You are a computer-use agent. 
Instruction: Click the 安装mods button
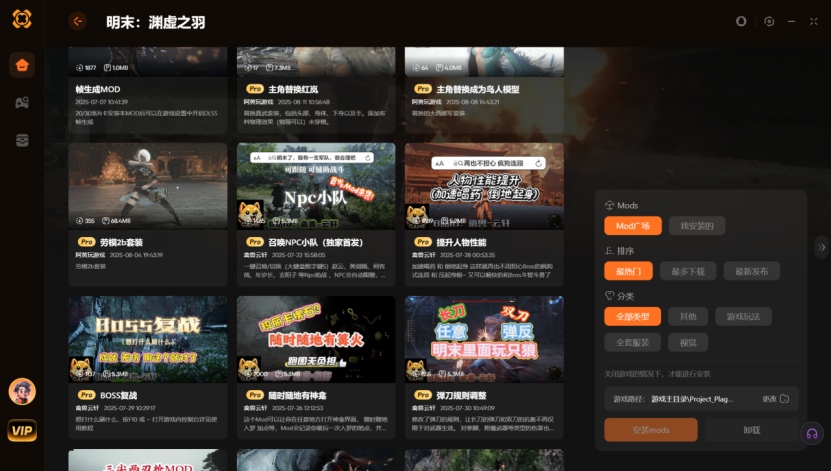[651, 430]
